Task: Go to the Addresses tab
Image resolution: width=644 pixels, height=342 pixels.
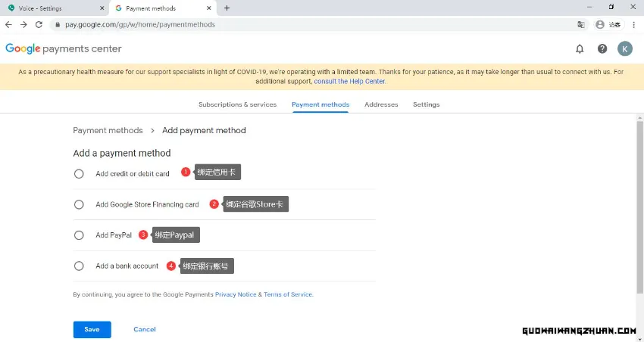Action: coord(381,104)
